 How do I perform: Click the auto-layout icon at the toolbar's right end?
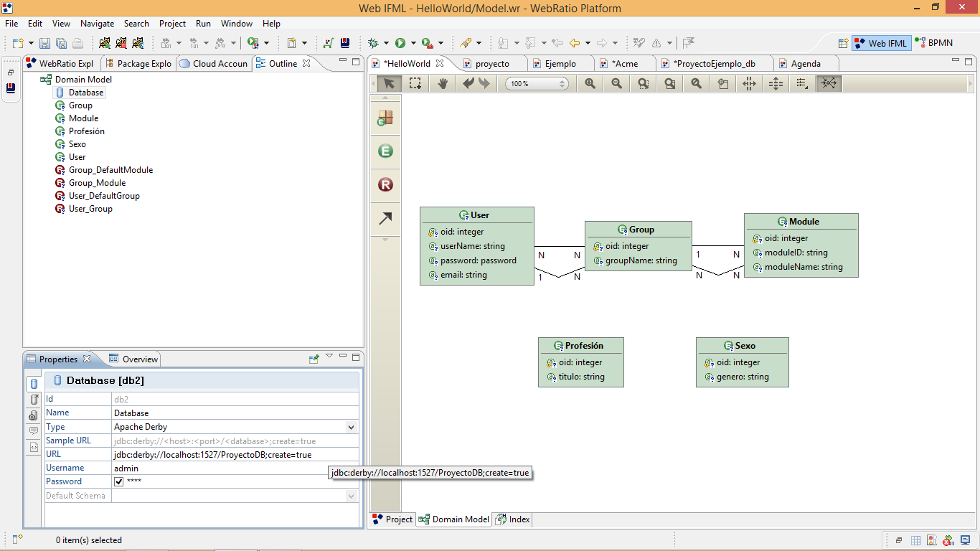[x=829, y=83]
